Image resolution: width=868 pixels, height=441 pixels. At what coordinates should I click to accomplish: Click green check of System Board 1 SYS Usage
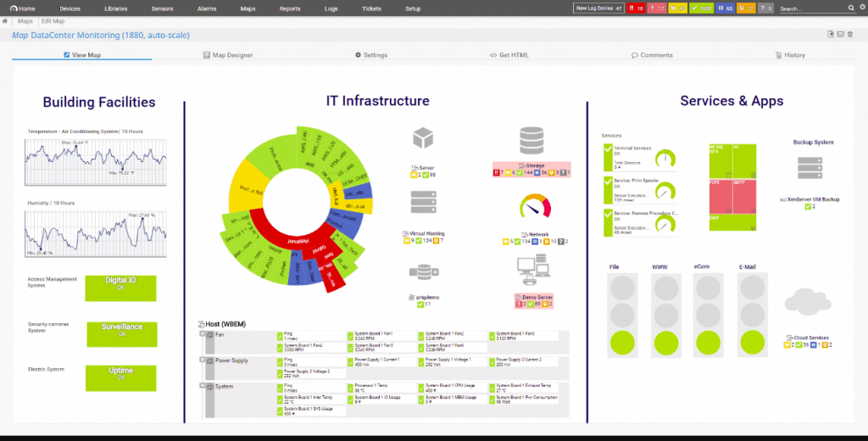[x=280, y=411]
